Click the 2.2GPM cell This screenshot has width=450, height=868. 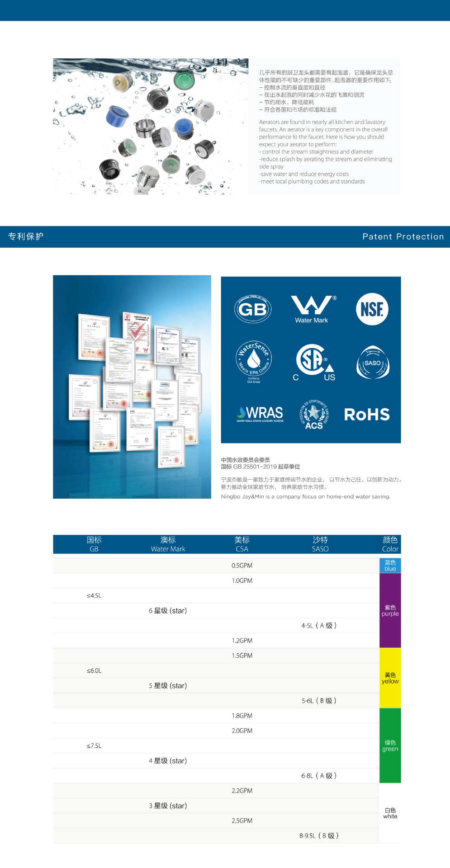pyautogui.click(x=242, y=791)
